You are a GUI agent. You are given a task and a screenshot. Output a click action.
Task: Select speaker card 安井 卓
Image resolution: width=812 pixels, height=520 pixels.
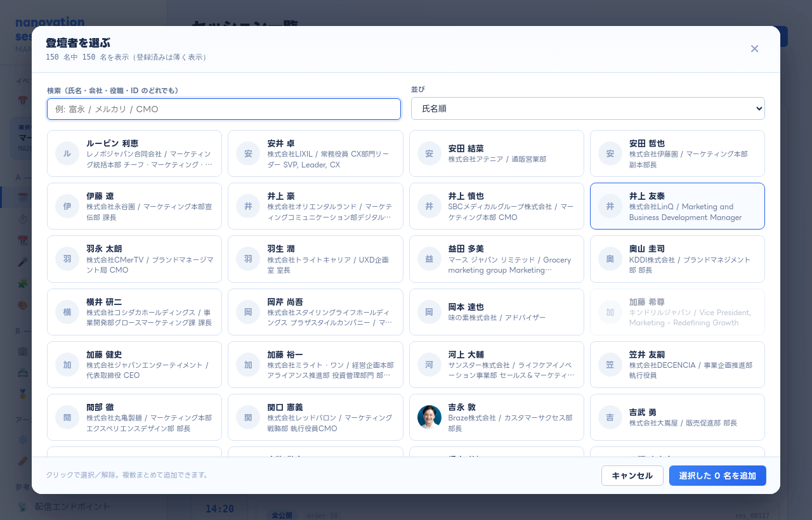click(315, 153)
